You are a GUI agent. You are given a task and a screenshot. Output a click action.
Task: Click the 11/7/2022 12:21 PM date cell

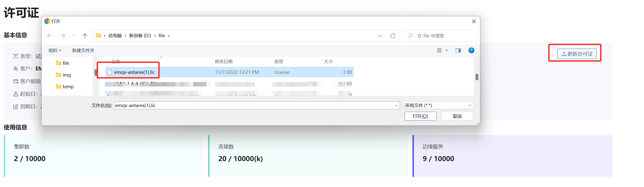pos(237,72)
